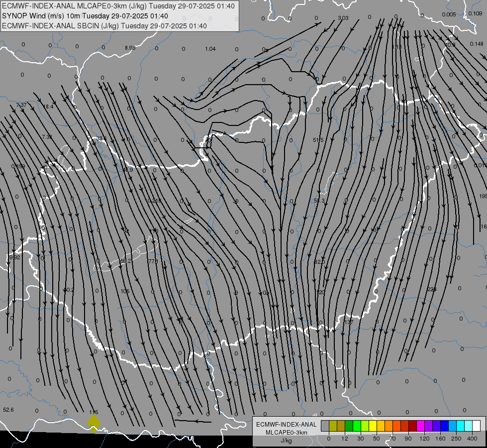Select the gray swatch in the MLCAPE legend
The height and width of the screenshot is (448, 487).
(x=325, y=426)
